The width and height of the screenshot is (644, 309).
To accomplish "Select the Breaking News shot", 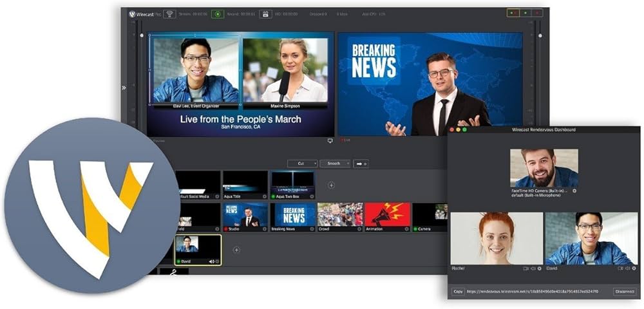I will click(x=292, y=216).
